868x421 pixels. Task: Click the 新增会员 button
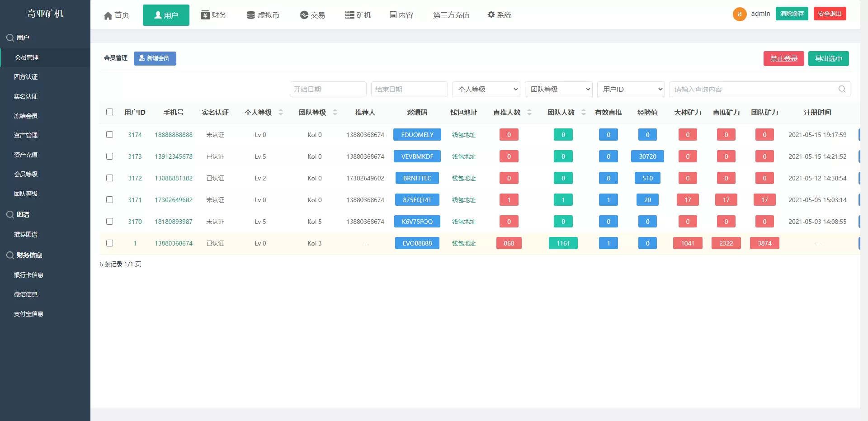(155, 58)
